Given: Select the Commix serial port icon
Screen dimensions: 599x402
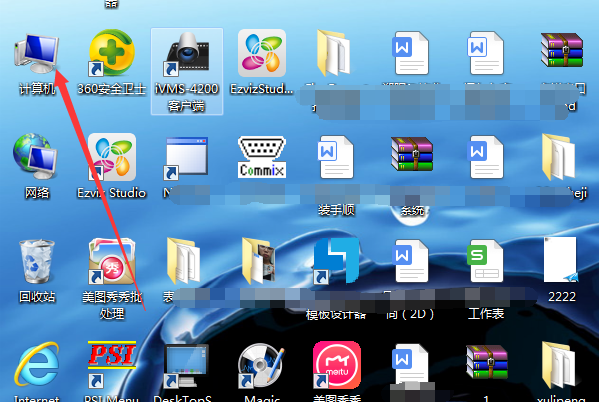Looking at the screenshot, I should 262,157.
